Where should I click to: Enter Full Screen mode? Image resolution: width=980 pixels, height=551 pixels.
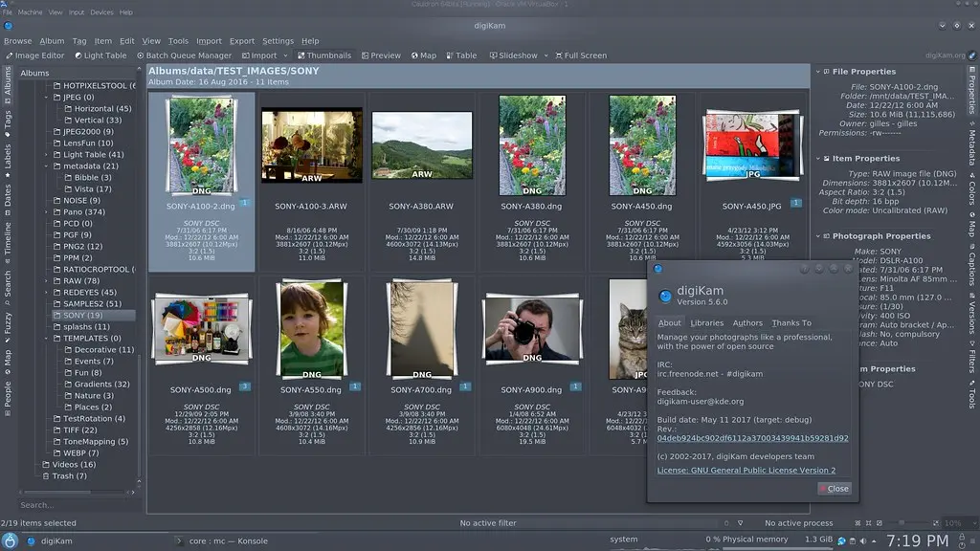click(x=584, y=55)
